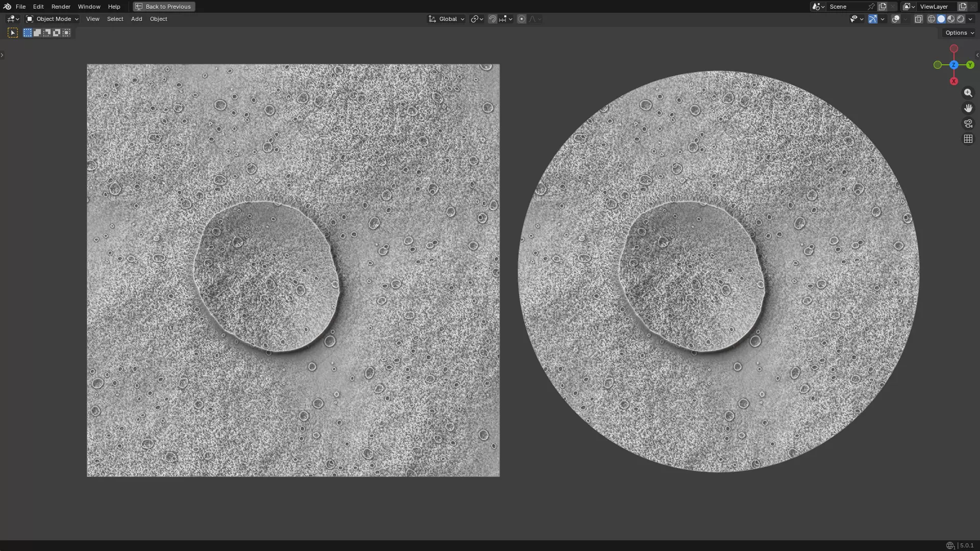Switch to wireframe viewport shading
Screen dimensions: 980x551
coord(932,19)
